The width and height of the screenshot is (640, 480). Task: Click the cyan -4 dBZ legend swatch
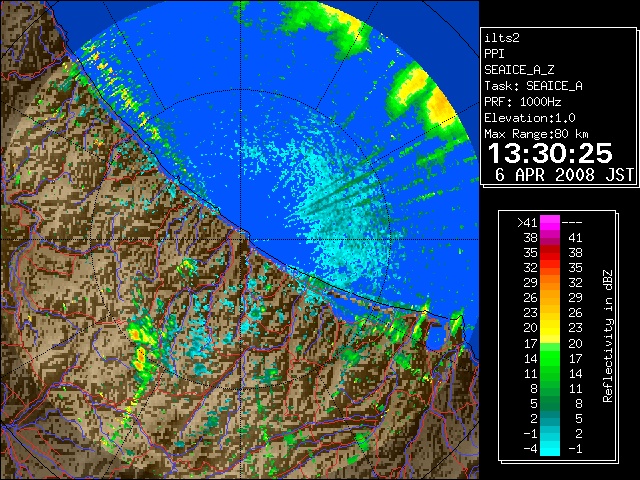(550, 448)
